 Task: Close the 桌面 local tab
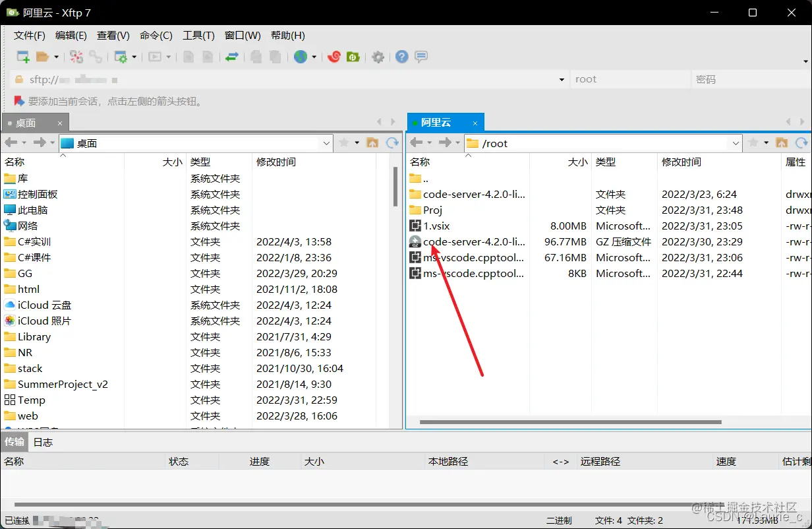(60, 123)
